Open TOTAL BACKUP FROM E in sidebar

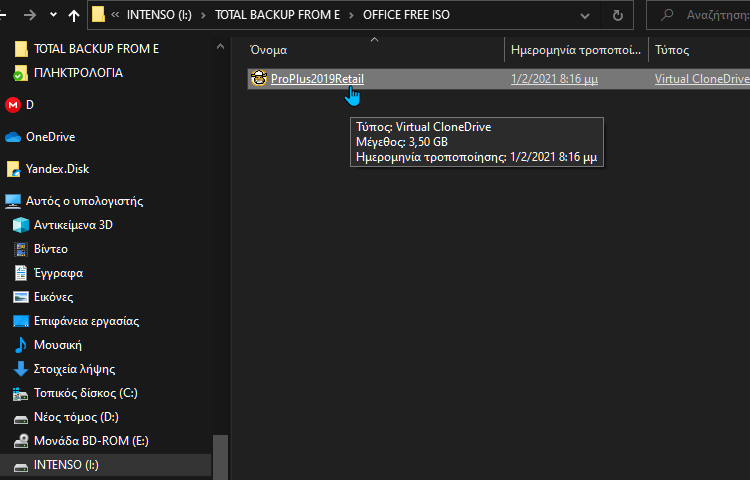pos(96,49)
